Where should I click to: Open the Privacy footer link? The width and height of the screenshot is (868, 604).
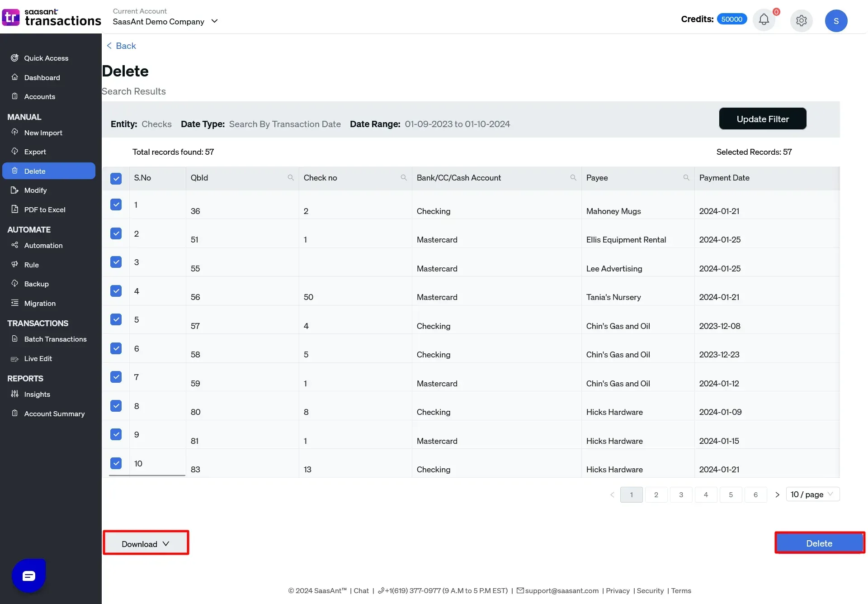coord(618,590)
